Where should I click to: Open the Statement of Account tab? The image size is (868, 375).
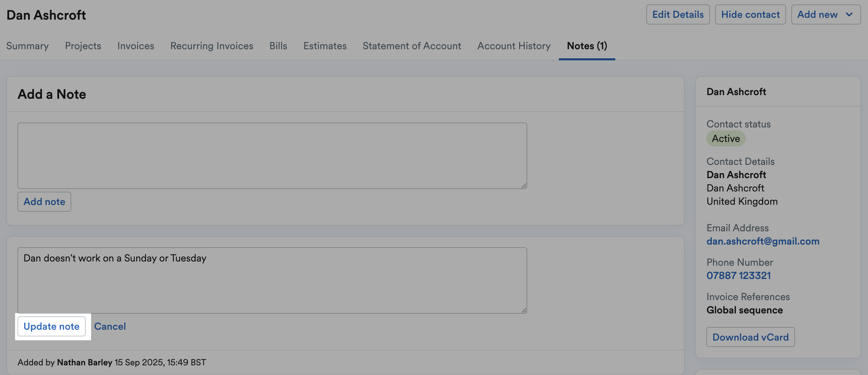(412, 46)
